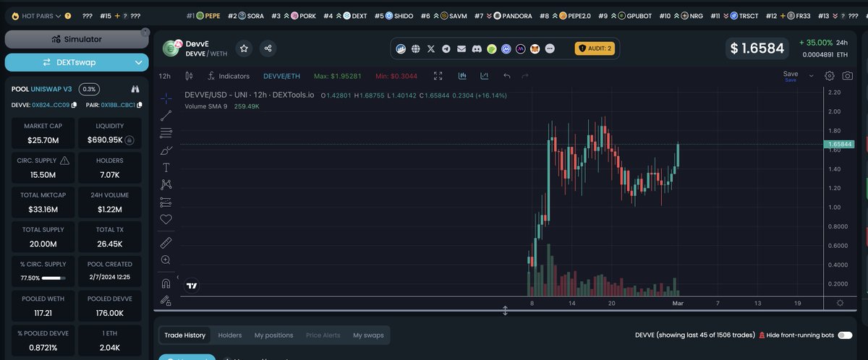Expand the DEXTswap dropdown chevron
This screenshot has width=868, height=360.
pyautogui.click(x=138, y=62)
